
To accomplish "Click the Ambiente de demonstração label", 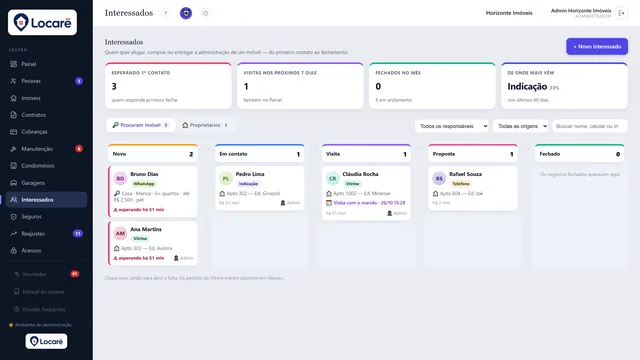I will 43,325.
